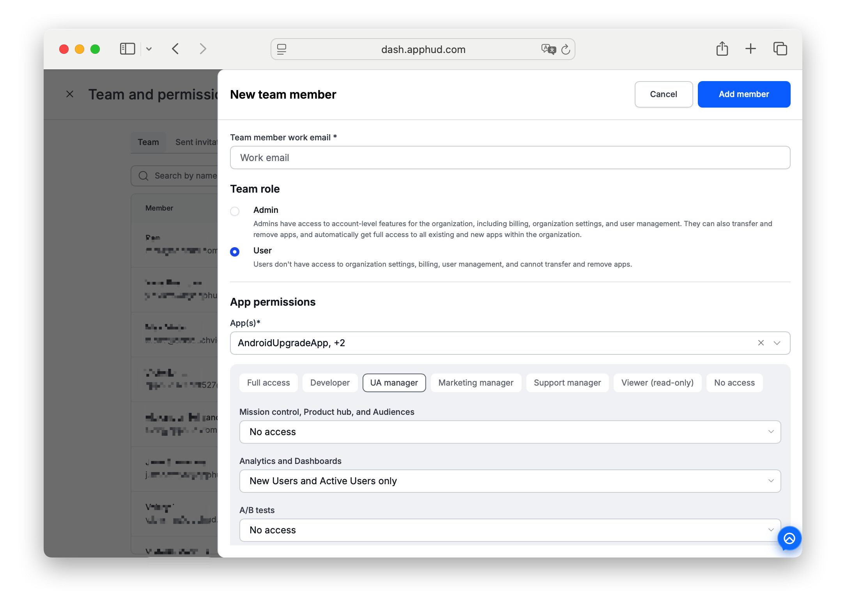The image size is (846, 616).
Task: Go back with the browser back arrow
Action: [x=175, y=49]
